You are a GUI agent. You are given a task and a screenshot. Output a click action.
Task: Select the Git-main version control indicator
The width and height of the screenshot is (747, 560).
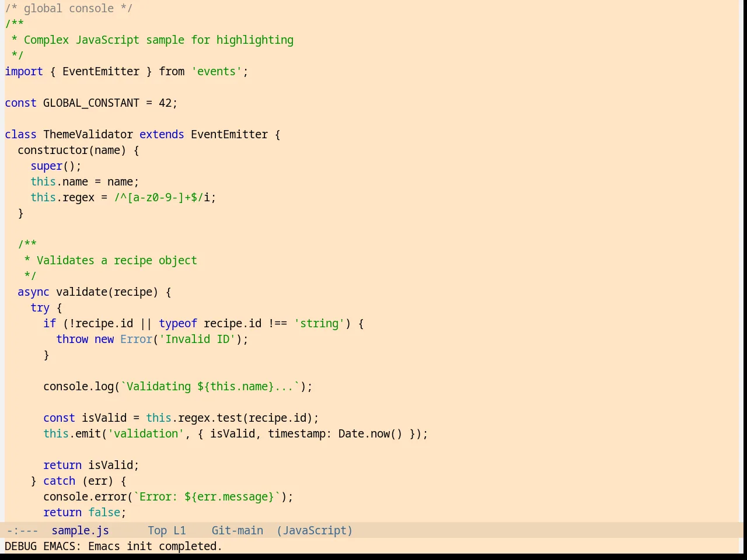237,530
